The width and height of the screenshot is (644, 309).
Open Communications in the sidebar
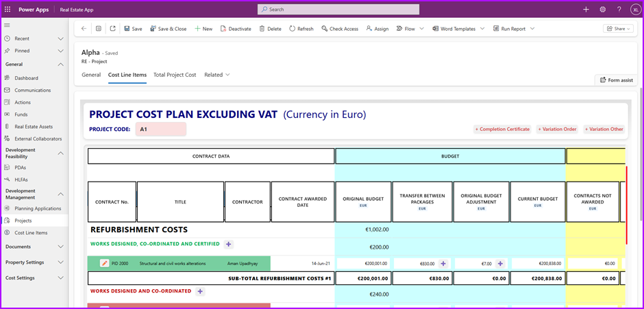pos(34,90)
